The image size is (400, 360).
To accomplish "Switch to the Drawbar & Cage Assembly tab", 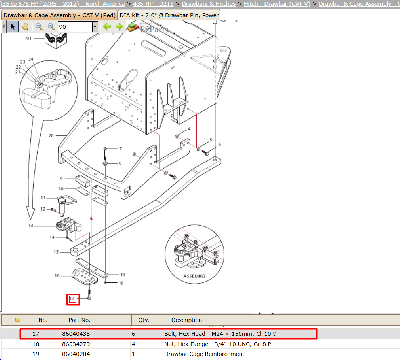I will point(60,15).
